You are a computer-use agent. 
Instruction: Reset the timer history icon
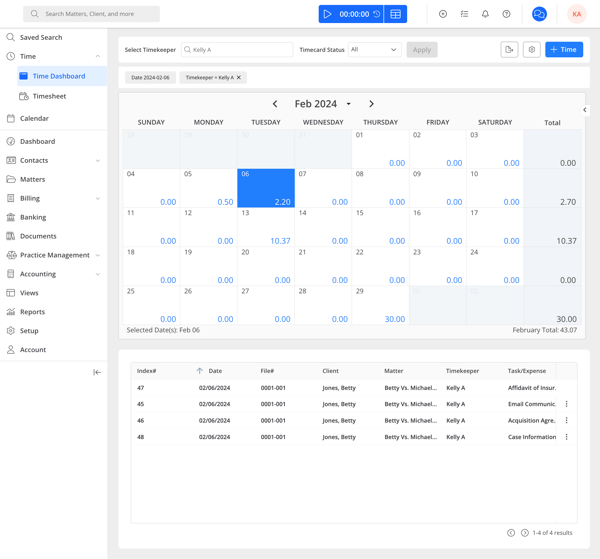click(x=377, y=14)
